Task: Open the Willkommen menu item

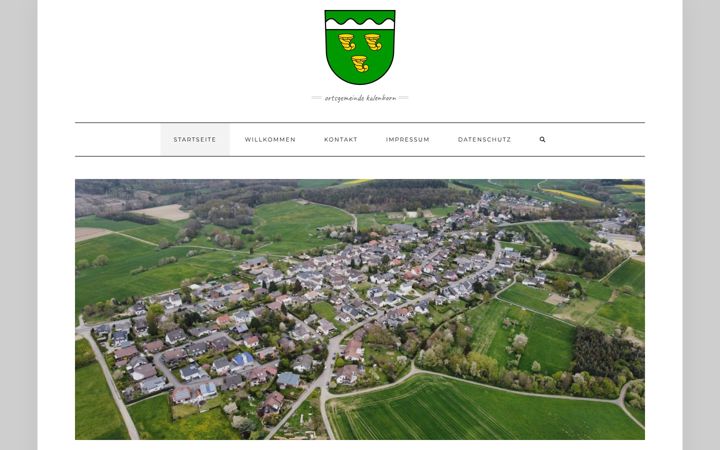Action: click(270, 140)
